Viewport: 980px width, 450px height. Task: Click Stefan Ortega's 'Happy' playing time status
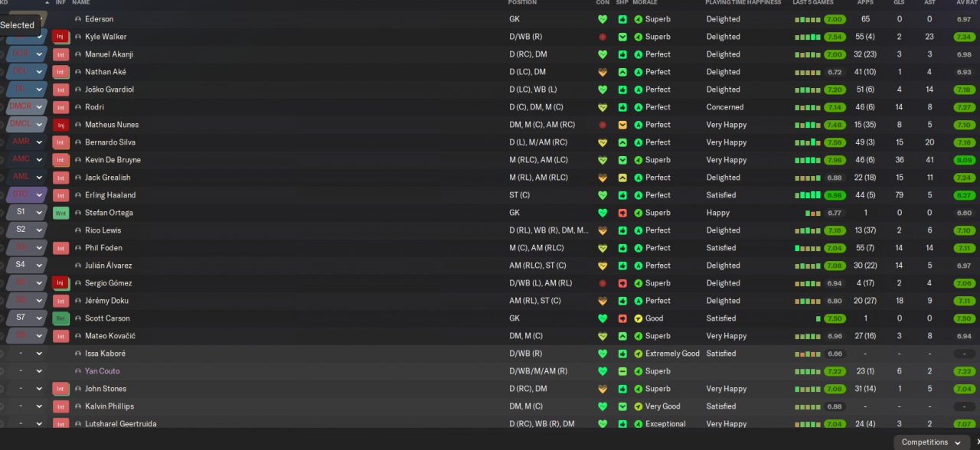point(718,213)
